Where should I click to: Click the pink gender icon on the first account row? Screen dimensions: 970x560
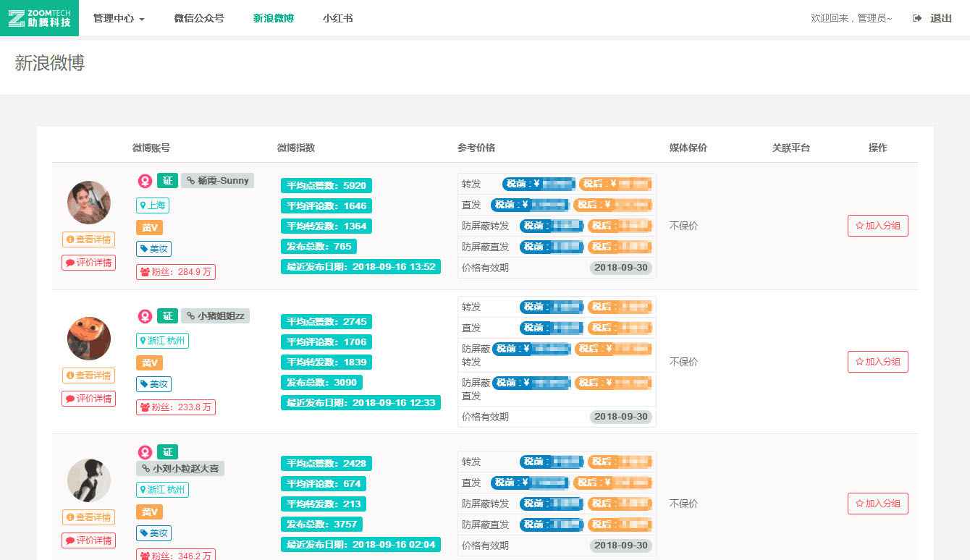(145, 181)
